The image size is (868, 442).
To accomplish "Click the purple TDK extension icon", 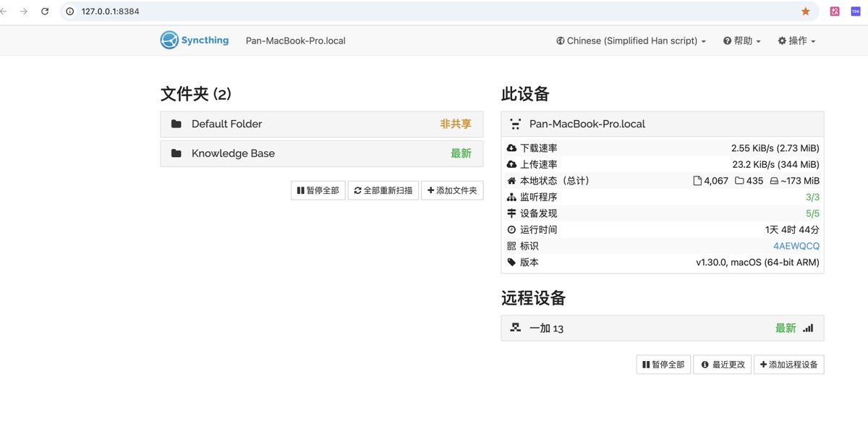I will tap(856, 12).
